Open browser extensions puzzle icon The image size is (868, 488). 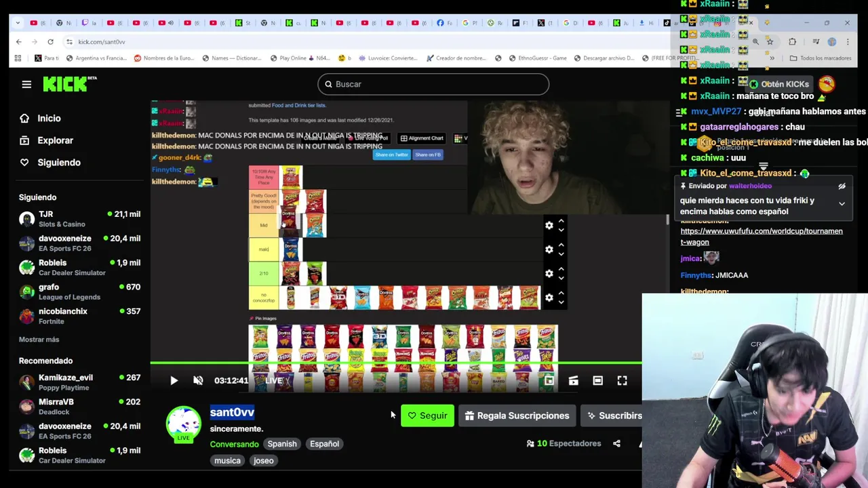pos(792,42)
